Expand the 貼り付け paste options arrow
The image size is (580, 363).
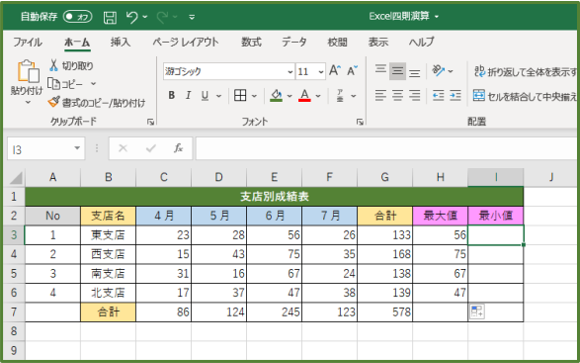[28, 102]
